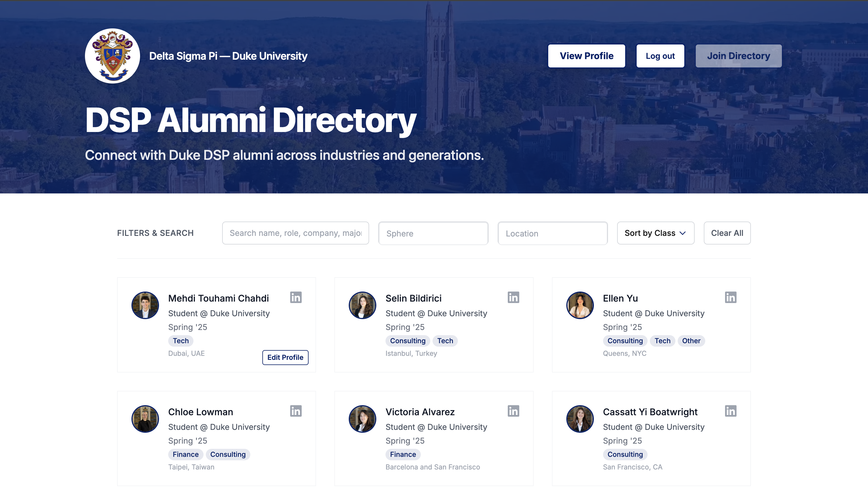This screenshot has height=493, width=868.
Task: Open Selin Bildirici's LinkedIn profile
Action: (x=513, y=297)
